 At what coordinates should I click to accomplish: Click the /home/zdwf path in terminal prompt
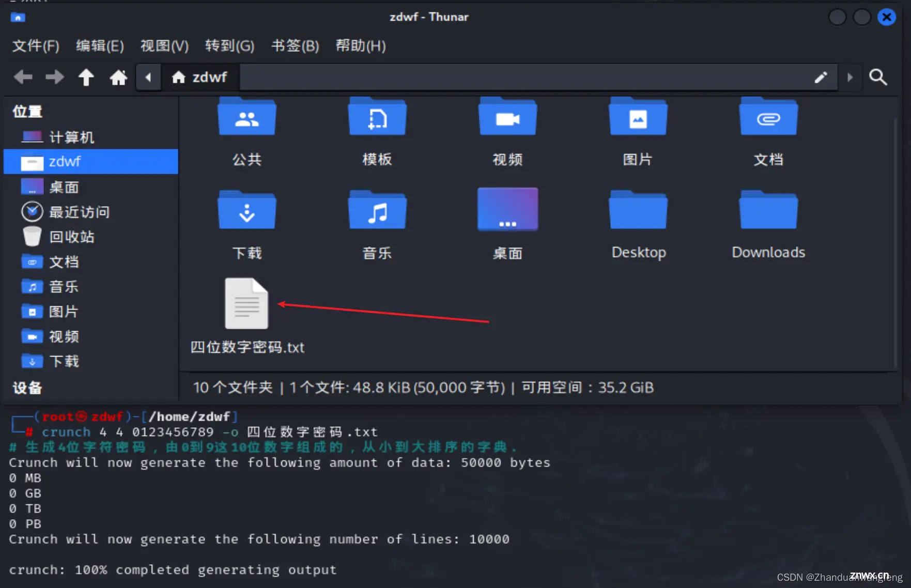(189, 416)
